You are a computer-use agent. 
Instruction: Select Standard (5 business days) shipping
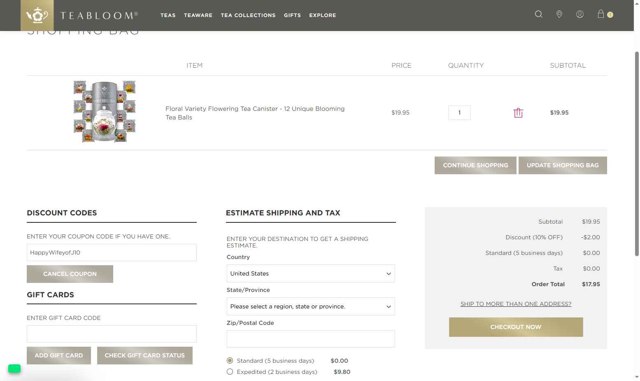(230, 361)
